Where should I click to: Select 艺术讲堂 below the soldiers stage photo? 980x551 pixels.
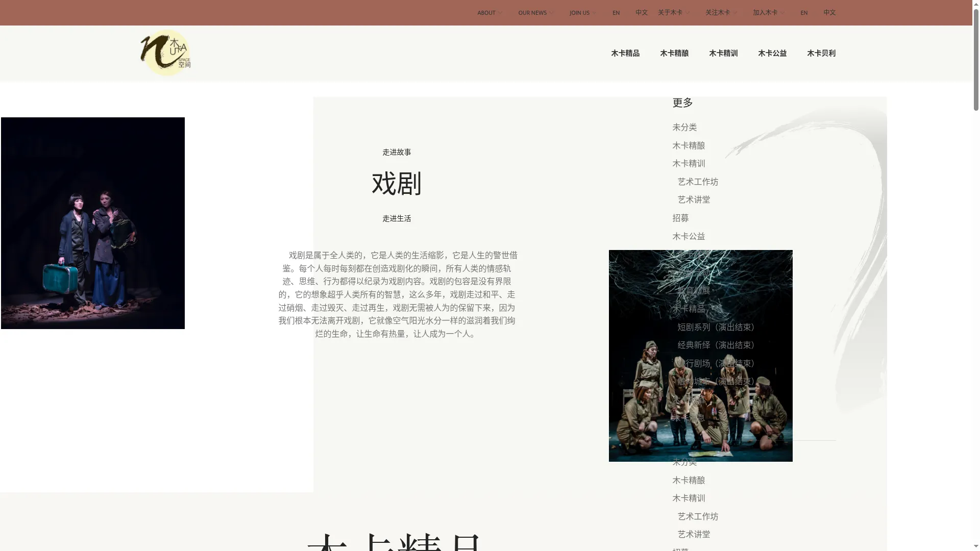[694, 535]
